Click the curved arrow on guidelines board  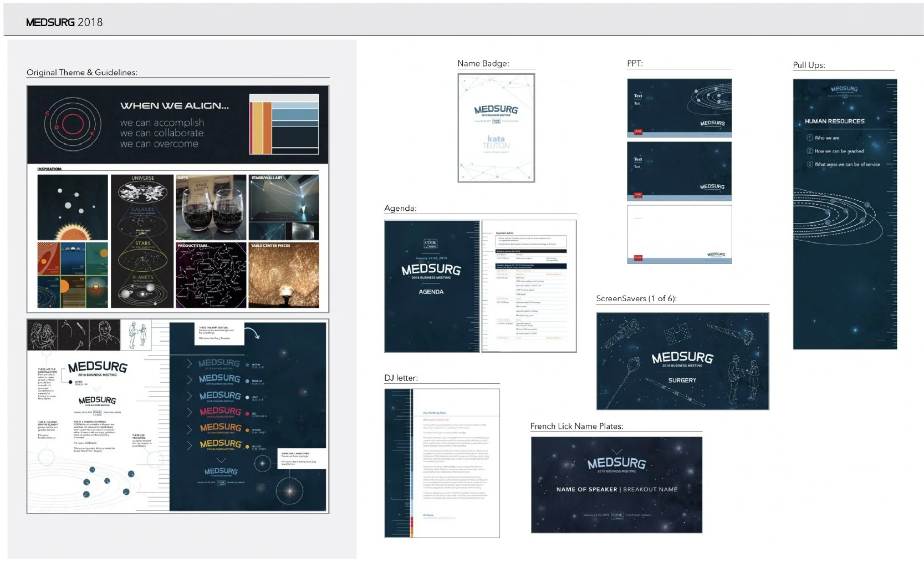point(253,333)
